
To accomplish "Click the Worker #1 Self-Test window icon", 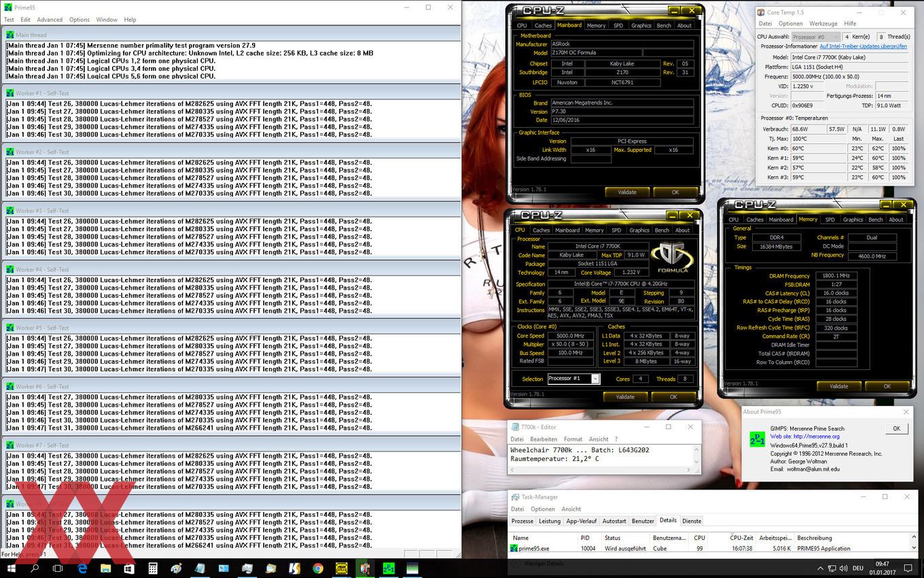I will pos(10,93).
